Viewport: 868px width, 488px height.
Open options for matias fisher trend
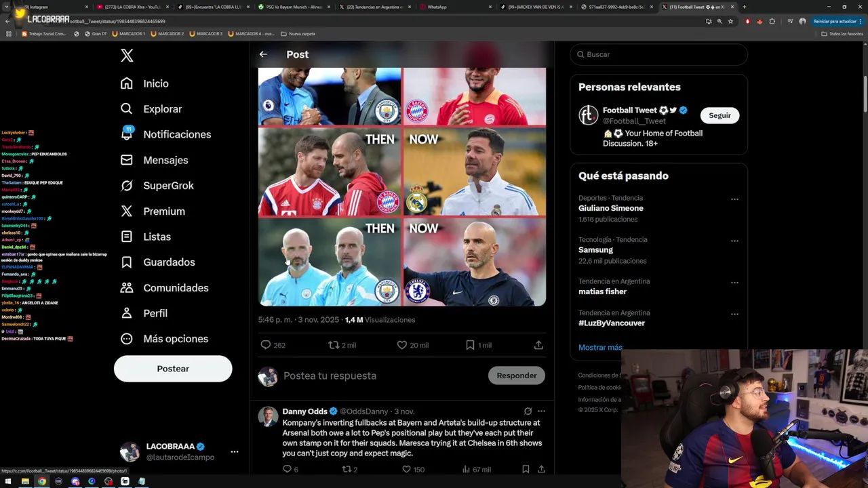coord(734,283)
